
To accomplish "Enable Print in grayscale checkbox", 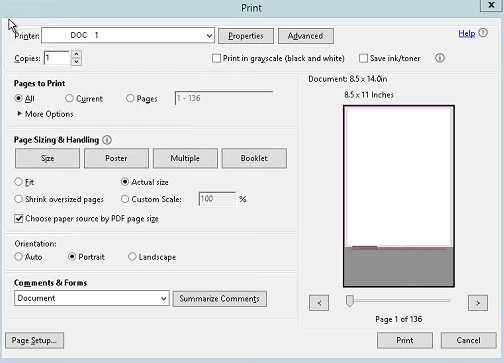I will click(x=216, y=58).
